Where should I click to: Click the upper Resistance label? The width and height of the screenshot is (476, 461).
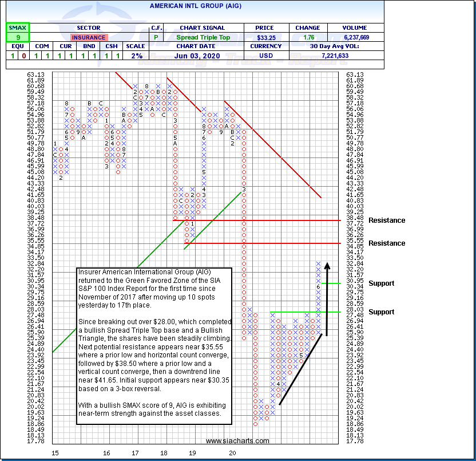(387, 220)
